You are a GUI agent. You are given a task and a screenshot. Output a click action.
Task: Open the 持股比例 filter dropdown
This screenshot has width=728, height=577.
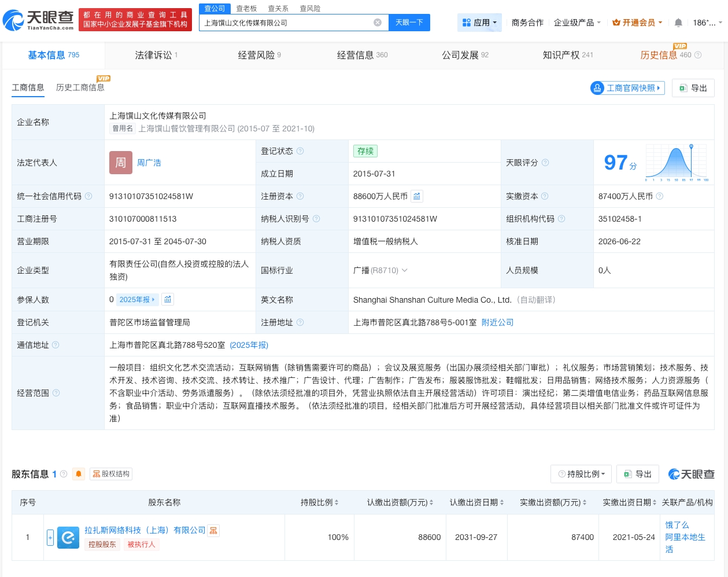pos(581,474)
